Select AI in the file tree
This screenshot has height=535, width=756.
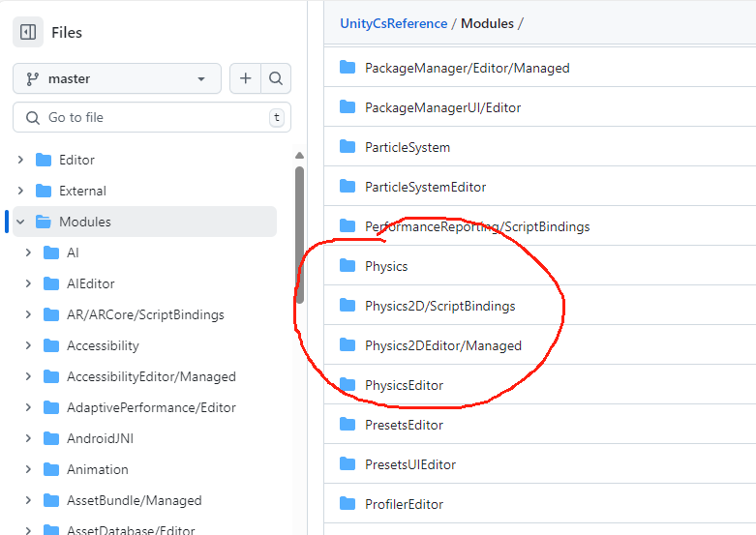pos(73,253)
